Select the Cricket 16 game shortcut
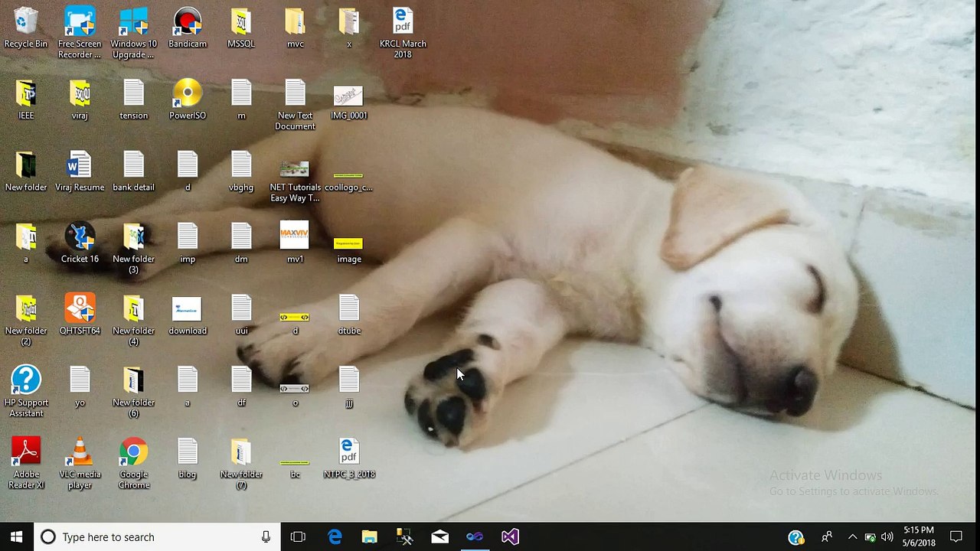 (x=80, y=243)
